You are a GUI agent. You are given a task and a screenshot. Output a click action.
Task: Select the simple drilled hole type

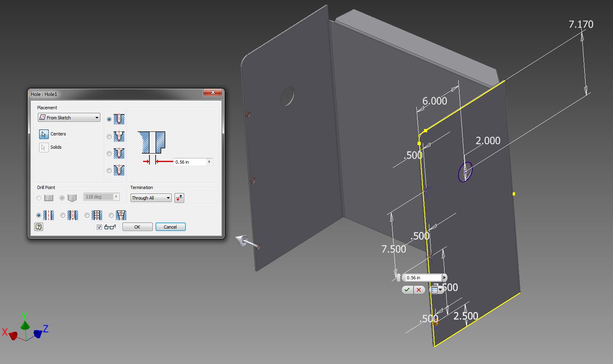(109, 119)
